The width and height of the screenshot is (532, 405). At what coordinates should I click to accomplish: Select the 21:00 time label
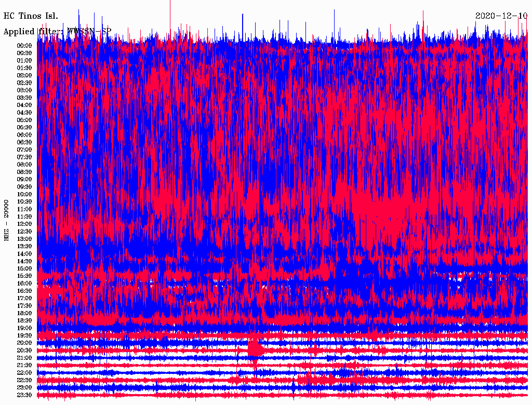[24, 358]
